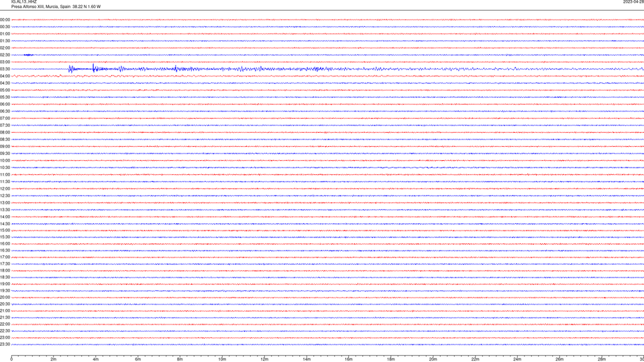Select the 14:00 time label
This screenshot has height=362, width=644.
pos(5,217)
